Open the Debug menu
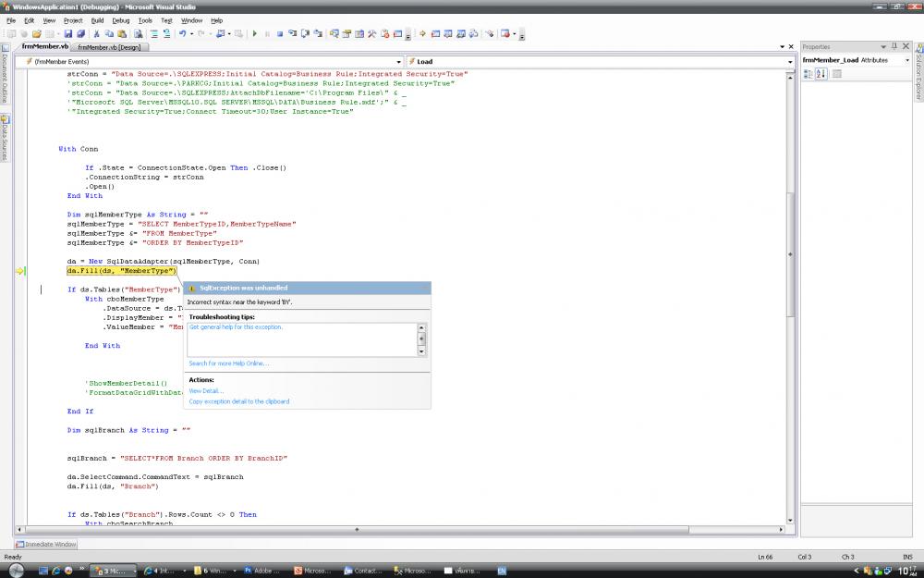The image size is (924, 578). [121, 20]
